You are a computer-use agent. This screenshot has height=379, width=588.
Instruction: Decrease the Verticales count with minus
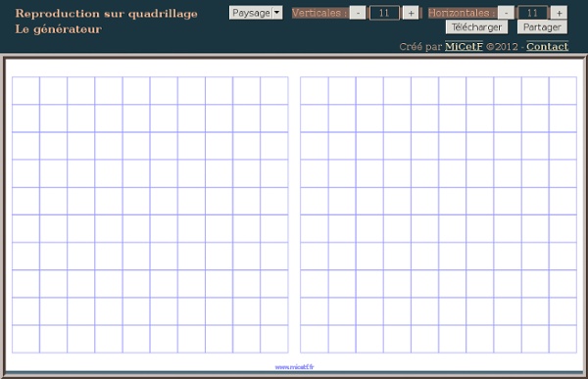[358, 13]
